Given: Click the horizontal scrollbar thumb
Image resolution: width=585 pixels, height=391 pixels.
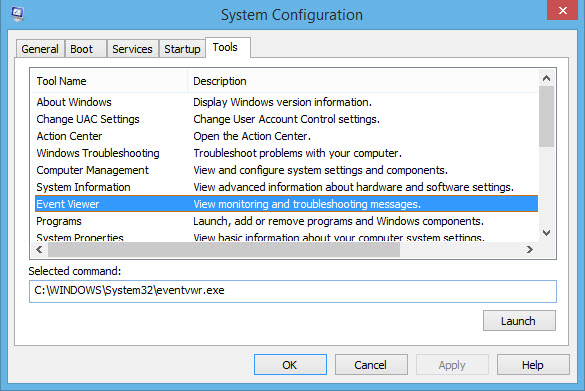Looking at the screenshot, I should [x=224, y=249].
